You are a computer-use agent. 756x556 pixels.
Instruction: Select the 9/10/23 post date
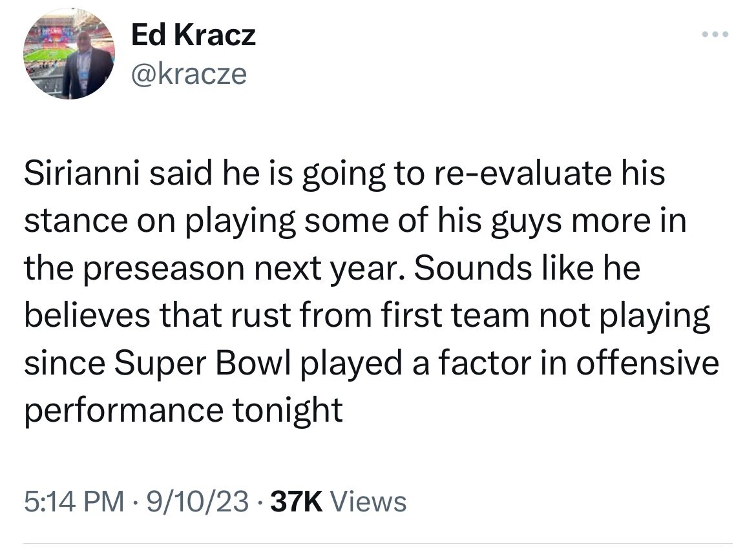pyautogui.click(x=196, y=500)
